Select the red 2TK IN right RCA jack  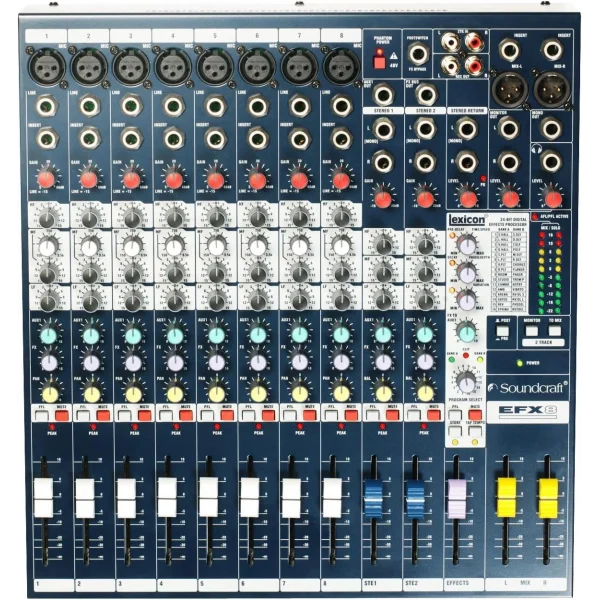[474, 41]
